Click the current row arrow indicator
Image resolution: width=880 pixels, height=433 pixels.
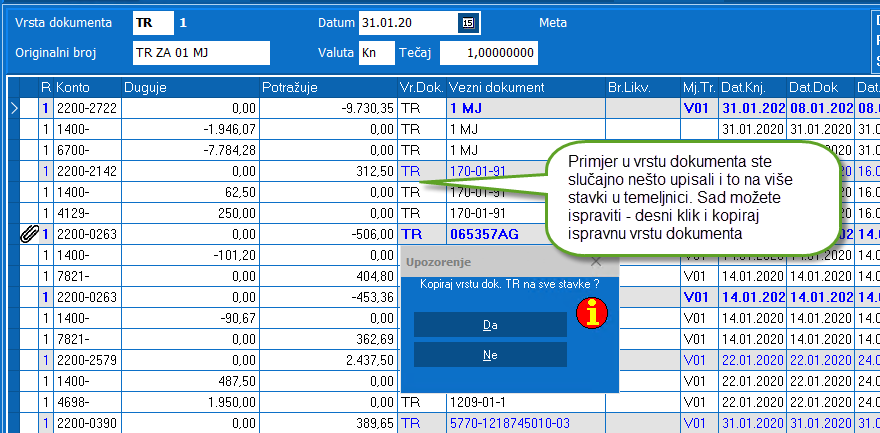(x=13, y=108)
